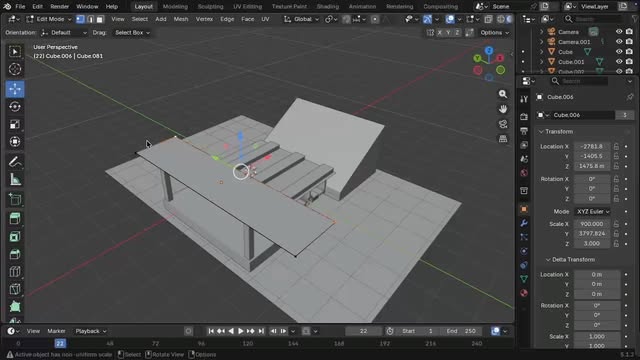The width and height of the screenshot is (640, 360).
Task: Select the Poly Build tool
Action: pyautogui.click(x=15, y=307)
